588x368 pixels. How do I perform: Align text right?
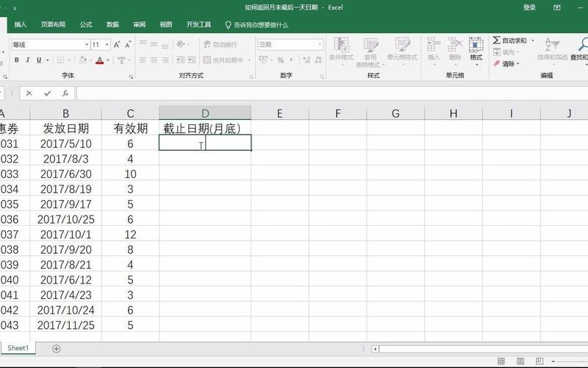click(165, 60)
